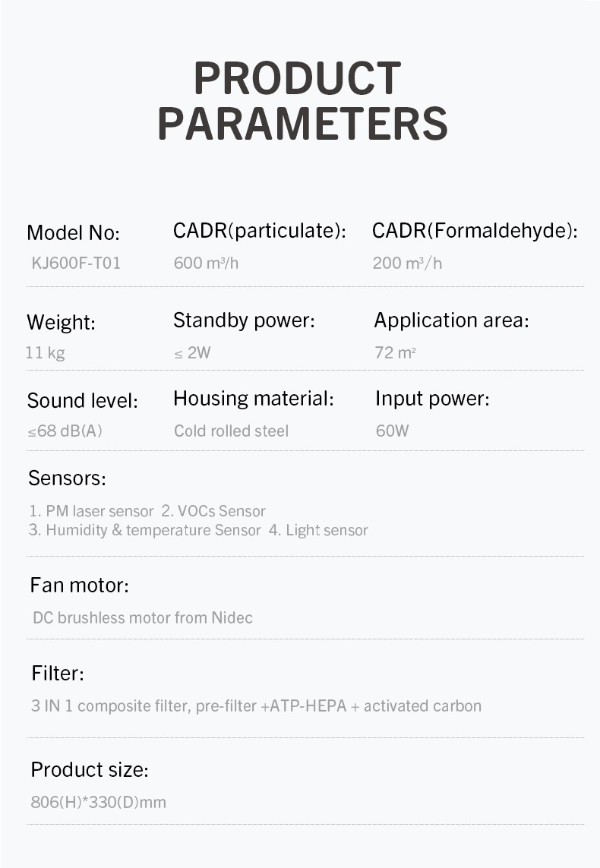Click the 200 m³/h value
The image size is (600, 868).
tap(407, 263)
